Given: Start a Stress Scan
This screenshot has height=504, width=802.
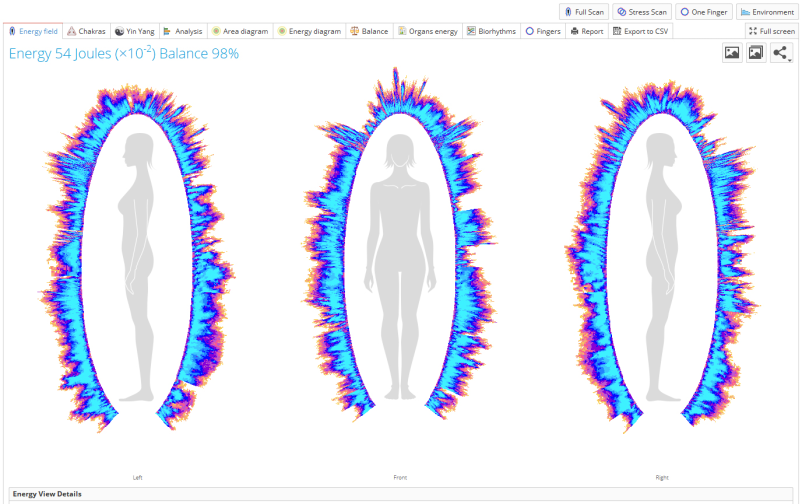Looking at the screenshot, I should (x=640, y=11).
